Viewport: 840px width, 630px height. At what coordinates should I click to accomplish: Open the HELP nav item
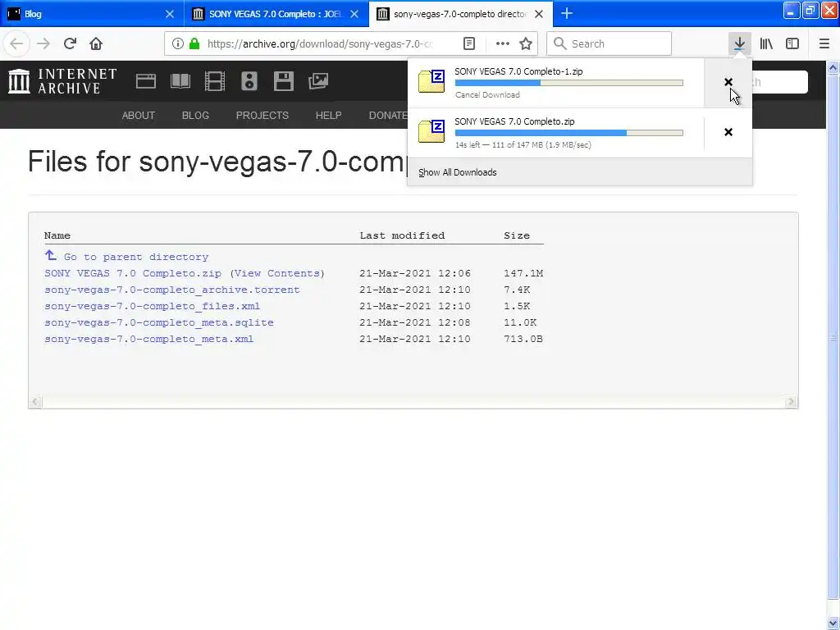coord(328,115)
